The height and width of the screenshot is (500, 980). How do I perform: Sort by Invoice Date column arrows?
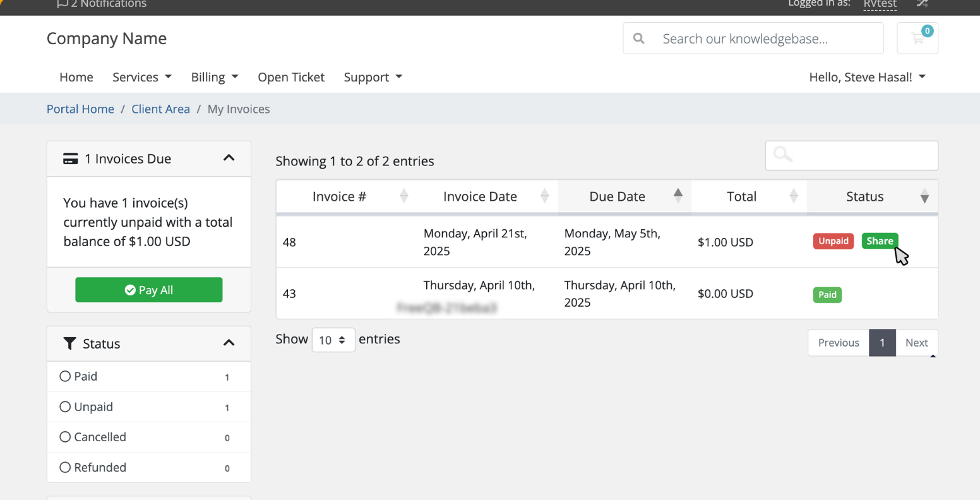click(544, 196)
